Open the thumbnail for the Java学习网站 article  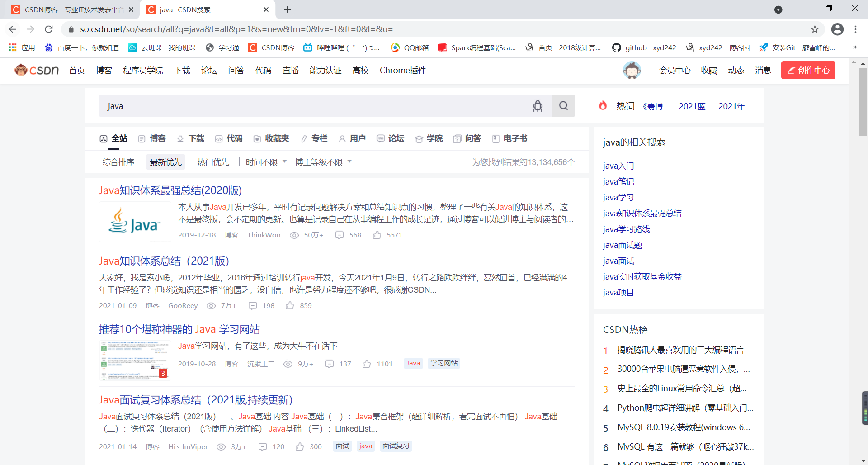tap(135, 361)
